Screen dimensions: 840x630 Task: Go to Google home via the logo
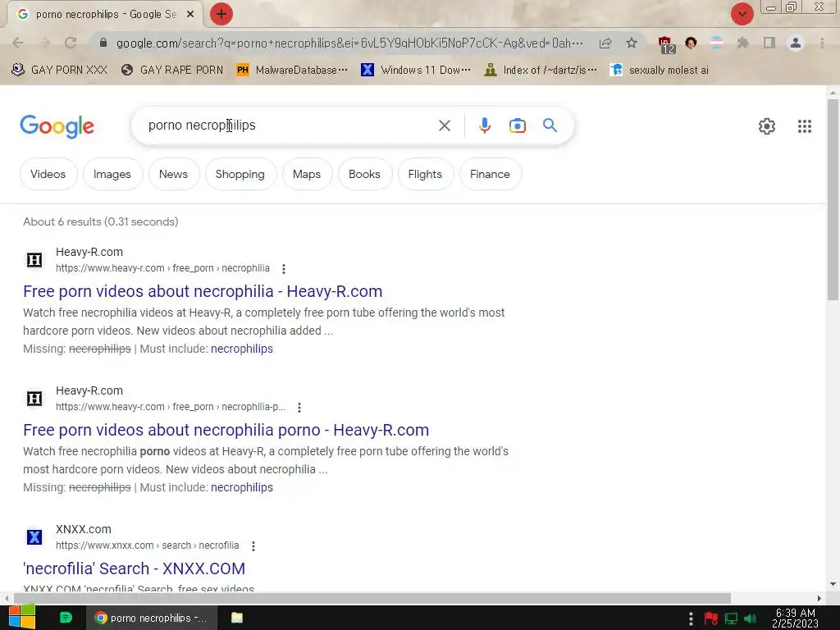click(57, 126)
